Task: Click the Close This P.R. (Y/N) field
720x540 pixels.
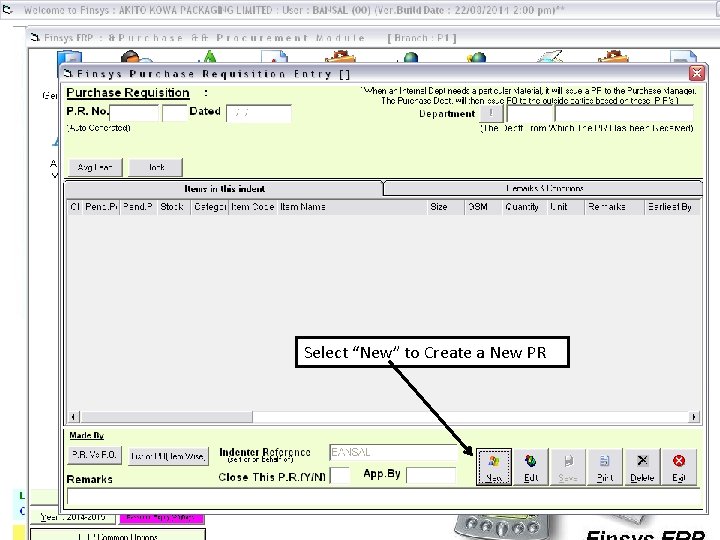Action: point(340,475)
